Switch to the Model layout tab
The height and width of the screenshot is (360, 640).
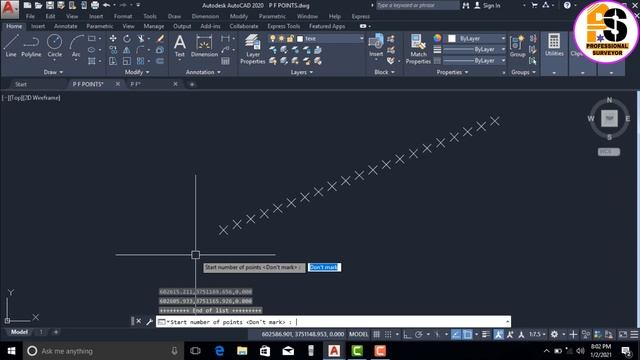pyautogui.click(x=19, y=332)
